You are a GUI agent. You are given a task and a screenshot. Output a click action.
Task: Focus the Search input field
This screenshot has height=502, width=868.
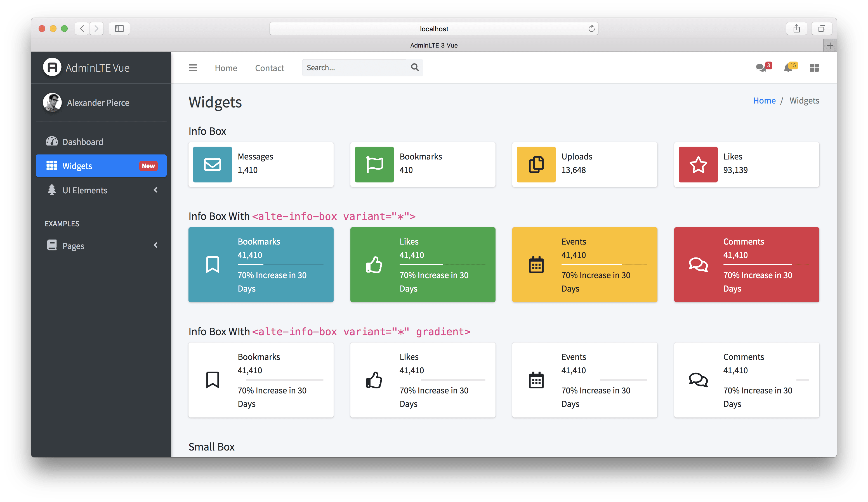pyautogui.click(x=354, y=68)
